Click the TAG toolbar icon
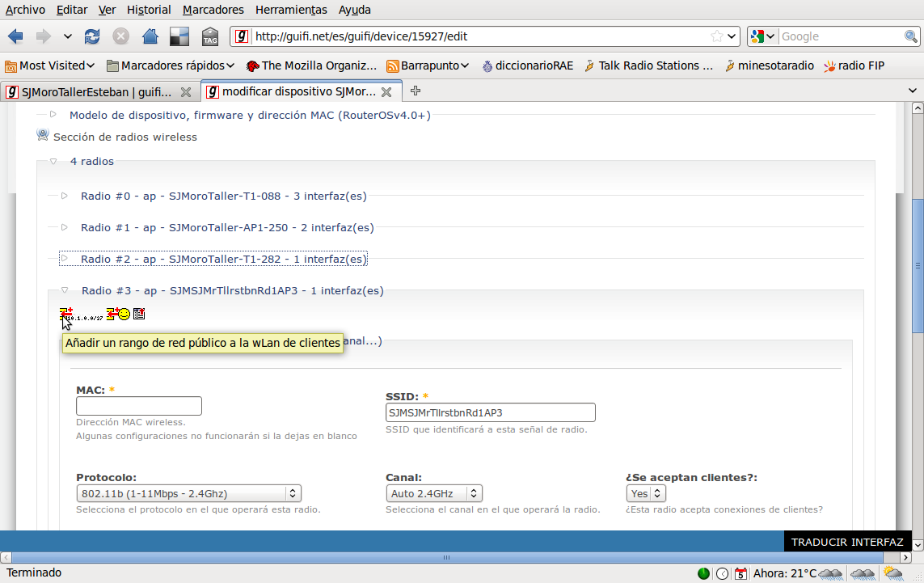924x583 pixels. 209,36
